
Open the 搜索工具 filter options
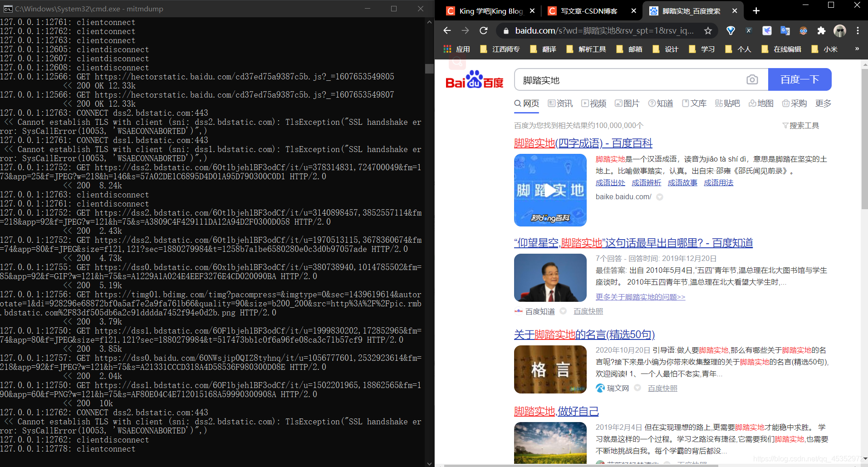[x=801, y=126]
